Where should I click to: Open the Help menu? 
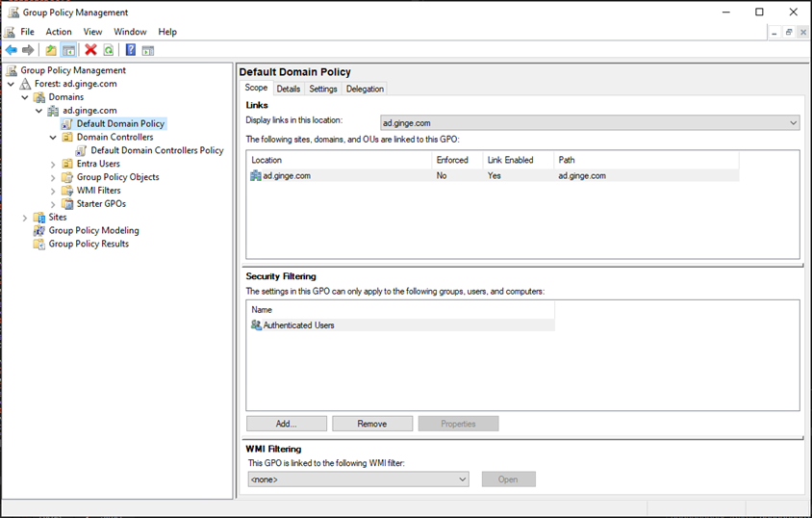pyautogui.click(x=167, y=32)
